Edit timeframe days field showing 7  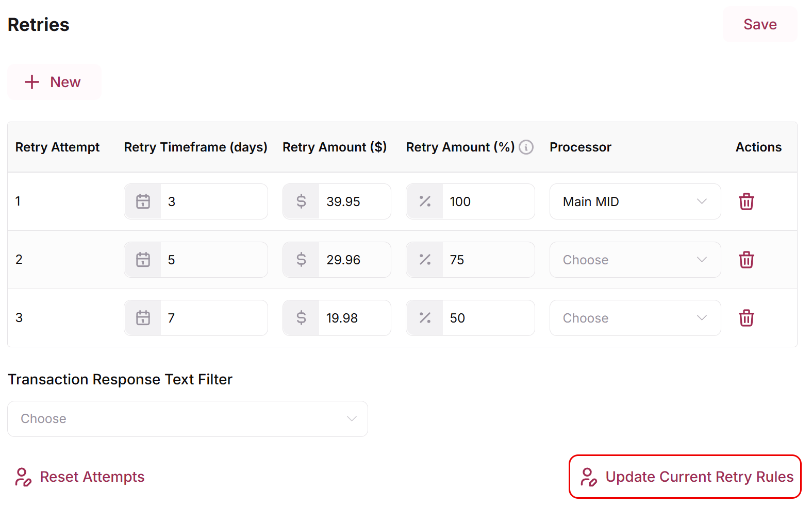pos(214,318)
